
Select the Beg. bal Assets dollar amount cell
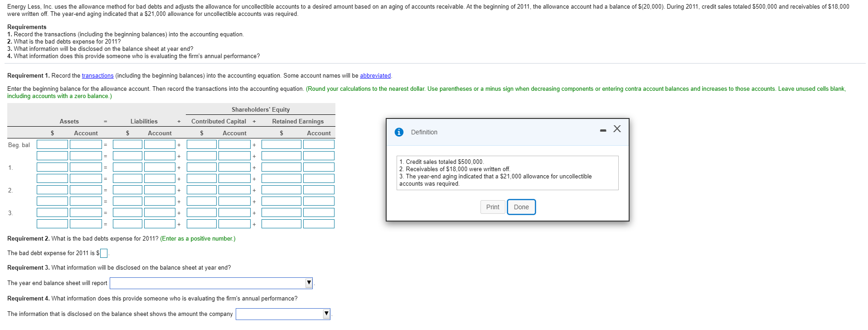[x=53, y=144]
